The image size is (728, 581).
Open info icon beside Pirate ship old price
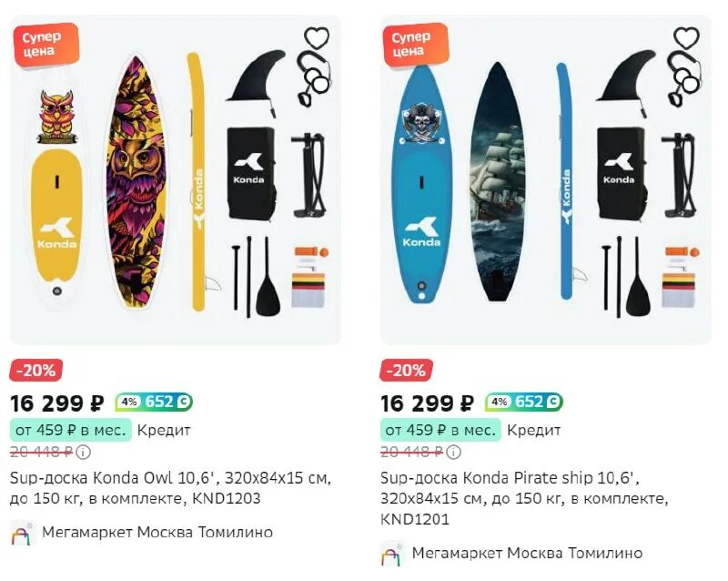tap(453, 452)
